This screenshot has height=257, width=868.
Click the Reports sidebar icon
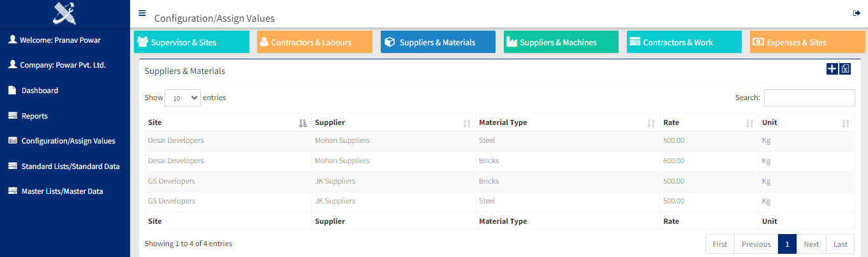pos(12,116)
